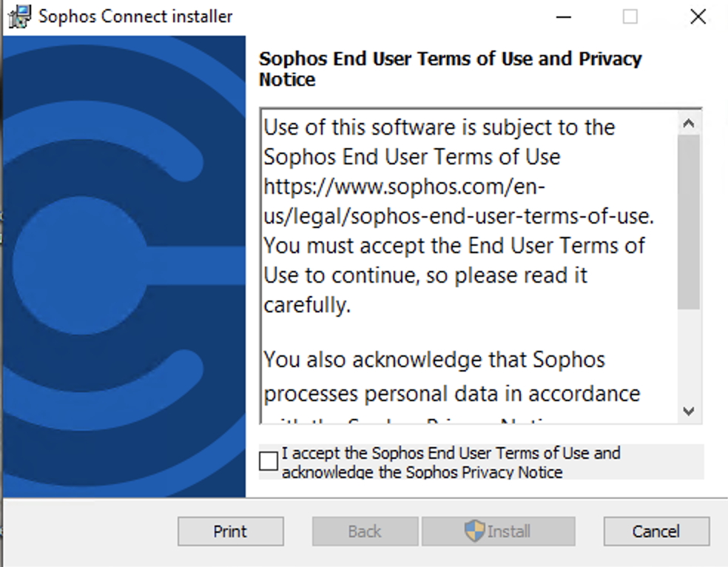Viewport: 728px width, 567px height.
Task: Click the scroll up arrow in terms box
Action: (x=689, y=124)
